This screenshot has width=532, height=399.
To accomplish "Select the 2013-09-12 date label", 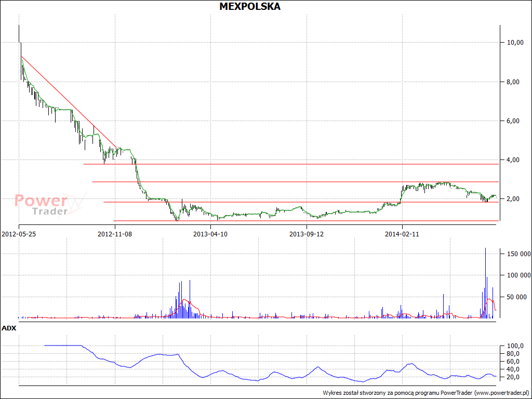I will coord(307,234).
